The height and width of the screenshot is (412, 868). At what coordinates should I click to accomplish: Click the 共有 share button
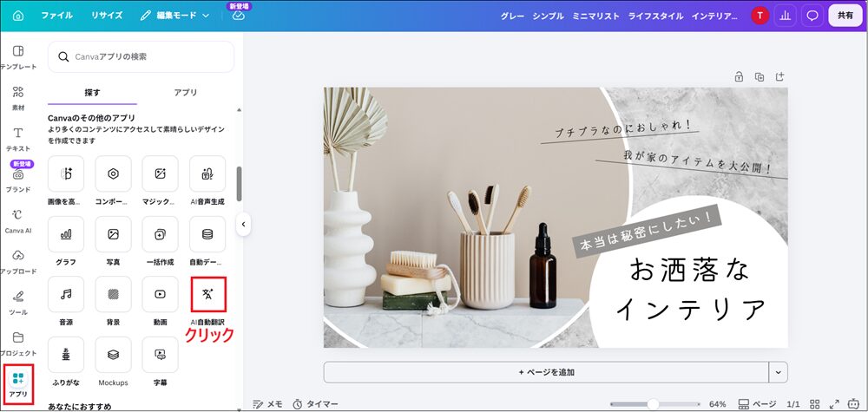[x=845, y=16]
